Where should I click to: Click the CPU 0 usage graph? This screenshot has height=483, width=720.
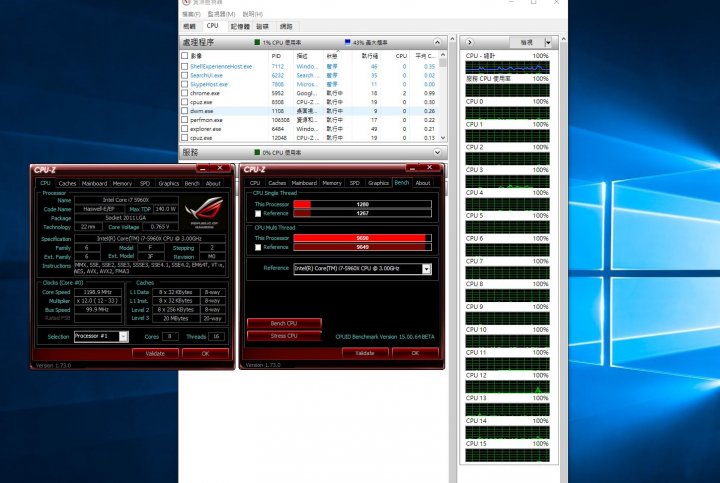pos(507,113)
